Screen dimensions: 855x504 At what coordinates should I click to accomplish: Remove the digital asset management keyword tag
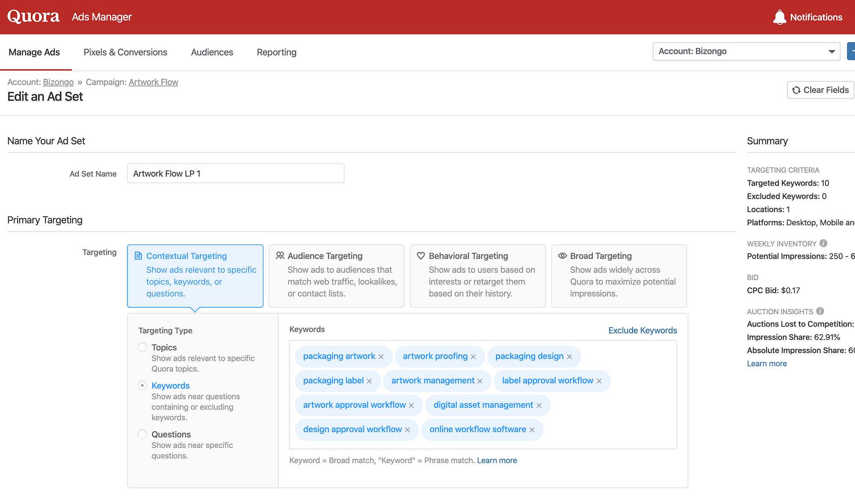pos(540,404)
